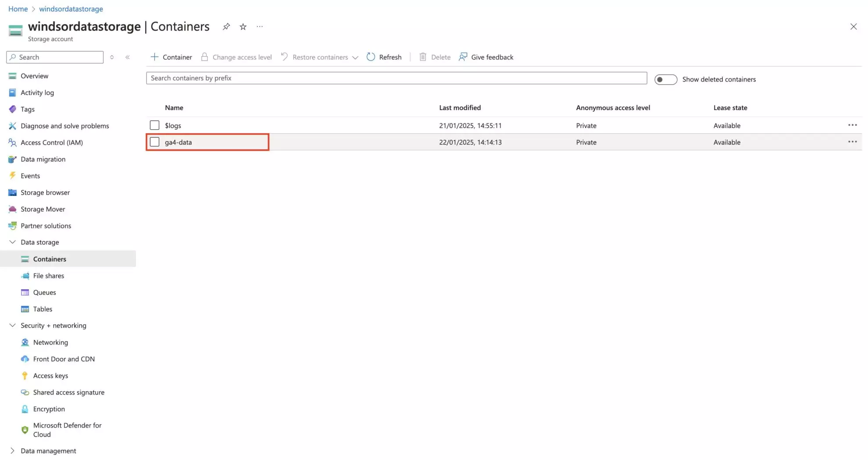Sort by Name column header
Image resolution: width=868 pixels, height=460 pixels.
pos(174,108)
